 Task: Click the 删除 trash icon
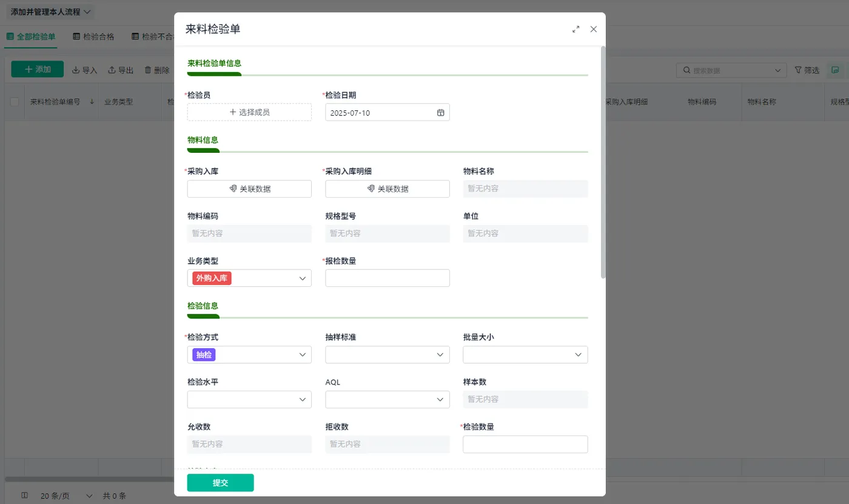click(148, 70)
